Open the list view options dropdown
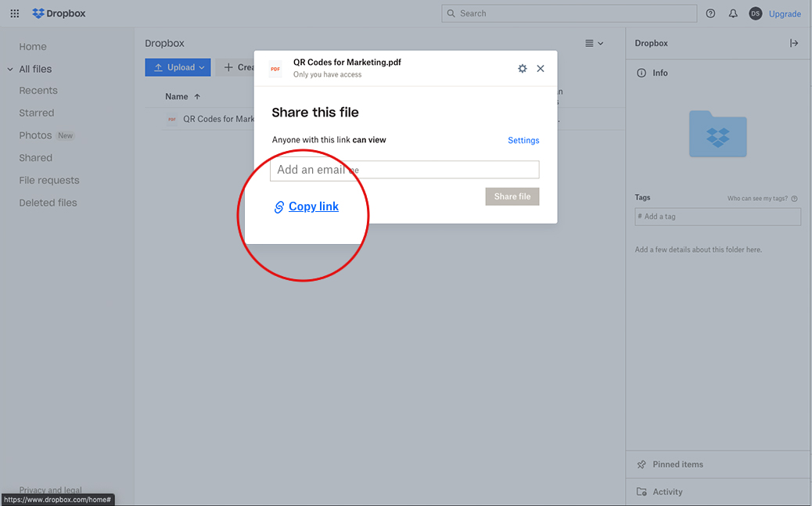The image size is (812, 506). (594, 43)
